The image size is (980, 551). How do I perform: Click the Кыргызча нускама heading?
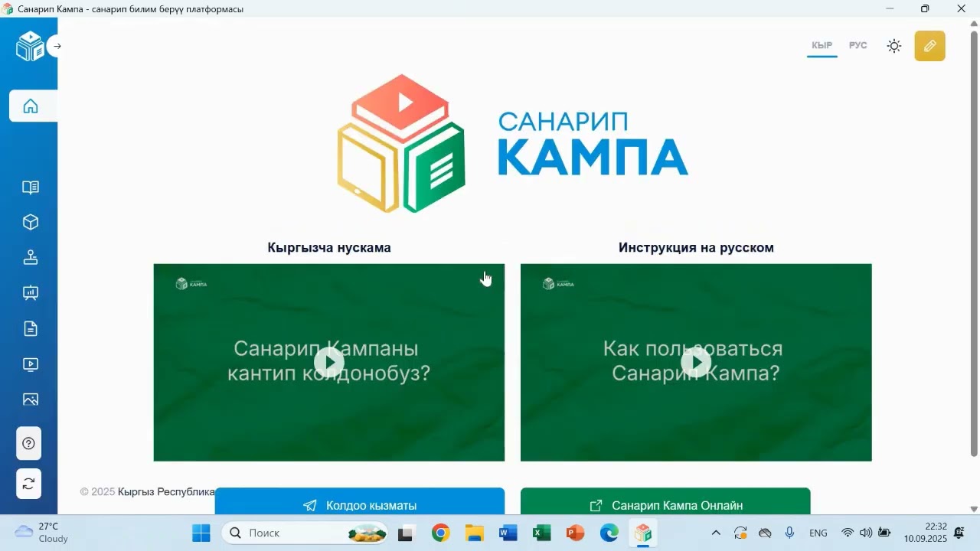coord(329,247)
